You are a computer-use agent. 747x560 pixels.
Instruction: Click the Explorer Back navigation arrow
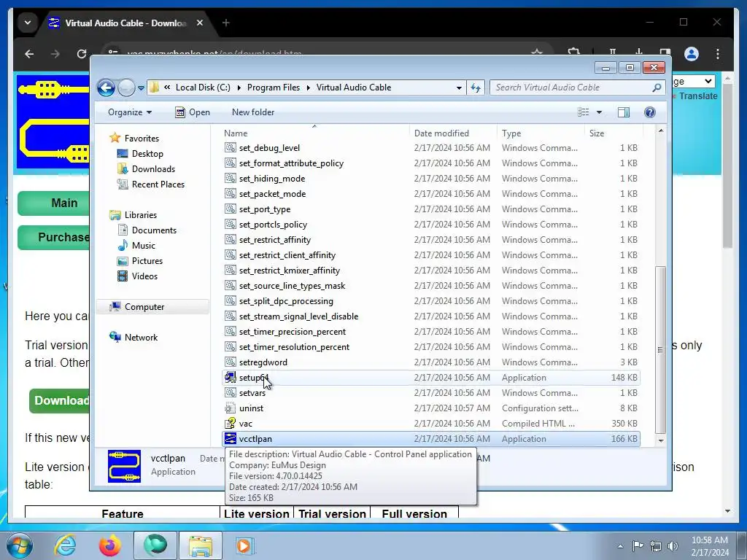[106, 87]
